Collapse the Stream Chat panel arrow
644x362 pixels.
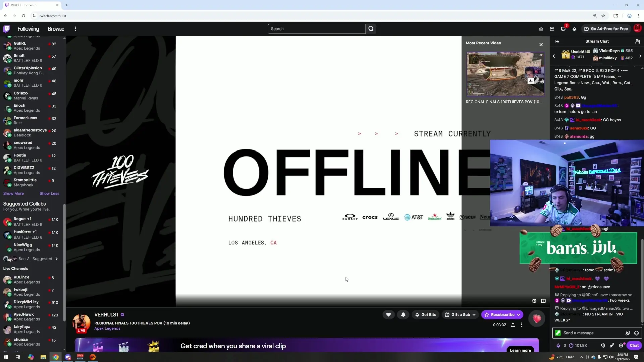(557, 41)
